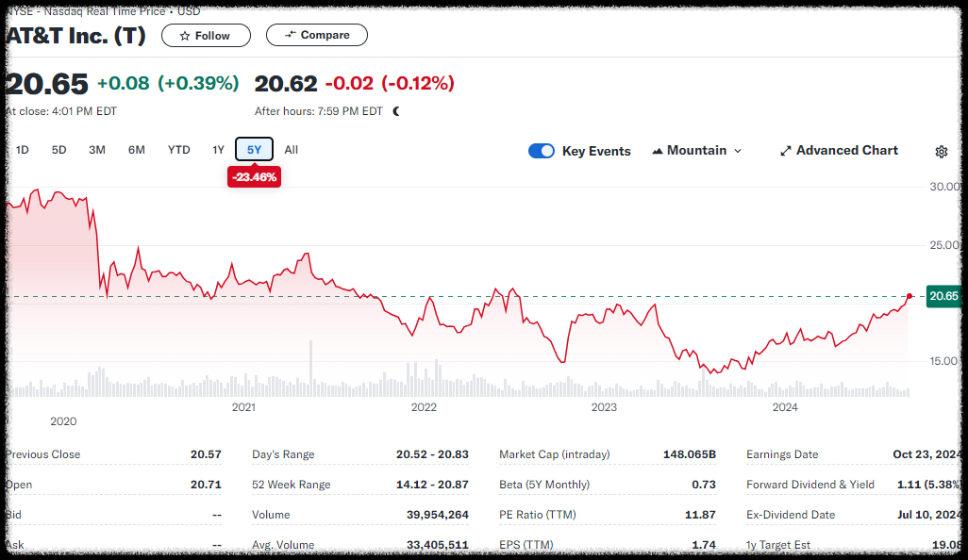Click the after hours price 20.62
Image resolution: width=968 pixels, height=560 pixels.
coord(286,84)
